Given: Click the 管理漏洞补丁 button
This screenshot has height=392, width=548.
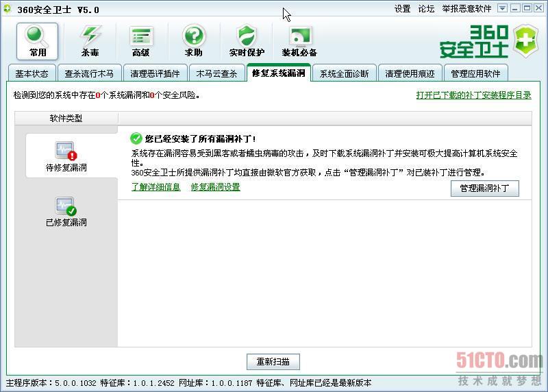Looking at the screenshot, I should coord(485,188).
